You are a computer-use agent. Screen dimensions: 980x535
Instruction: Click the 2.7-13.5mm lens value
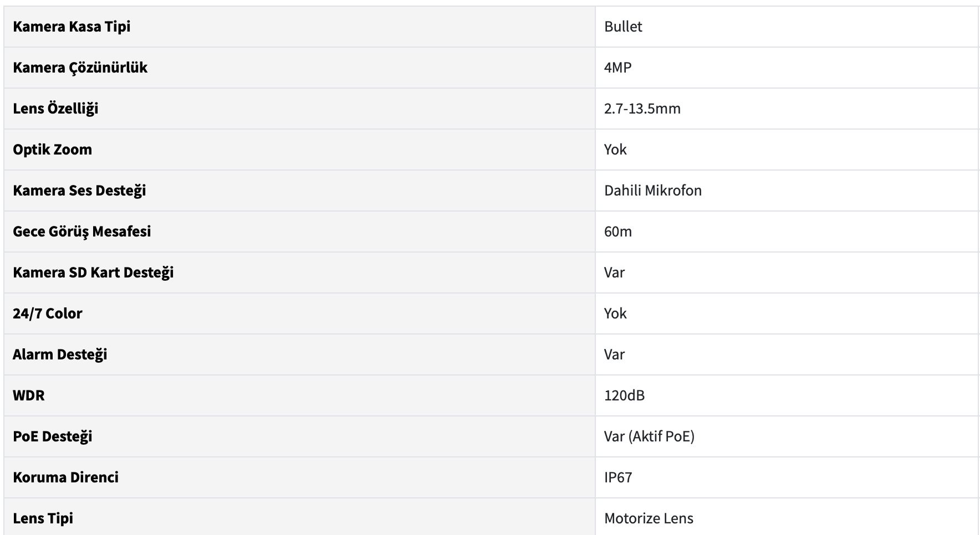(642, 109)
